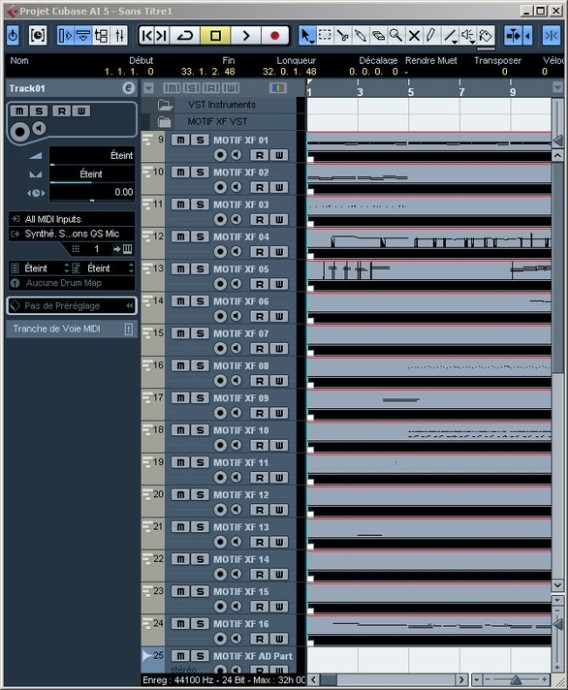
Task: Choose the Eraser tool
Action: (x=378, y=36)
